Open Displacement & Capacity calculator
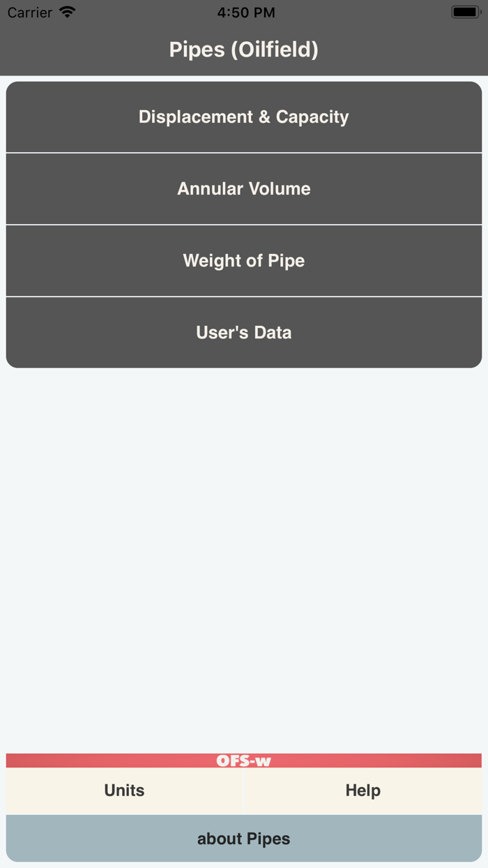This screenshot has height=868, width=488. tap(243, 117)
